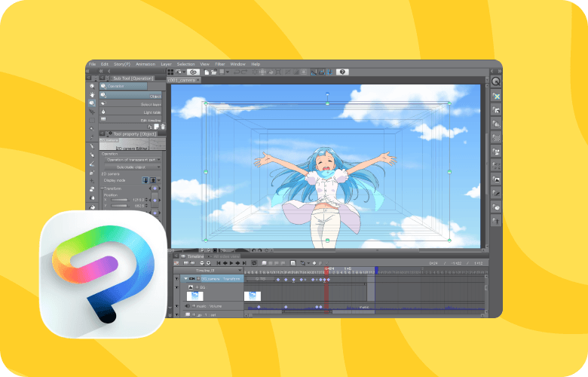588x377 pixels.
Task: Select the Operation sub tool group
Action: [x=123, y=86]
